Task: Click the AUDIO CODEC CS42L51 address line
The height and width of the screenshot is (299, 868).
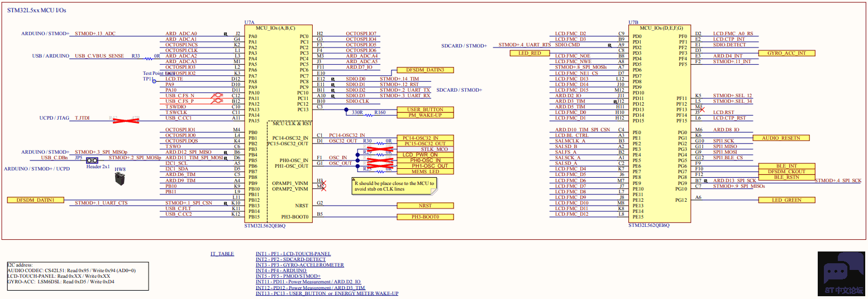Action: point(71,270)
